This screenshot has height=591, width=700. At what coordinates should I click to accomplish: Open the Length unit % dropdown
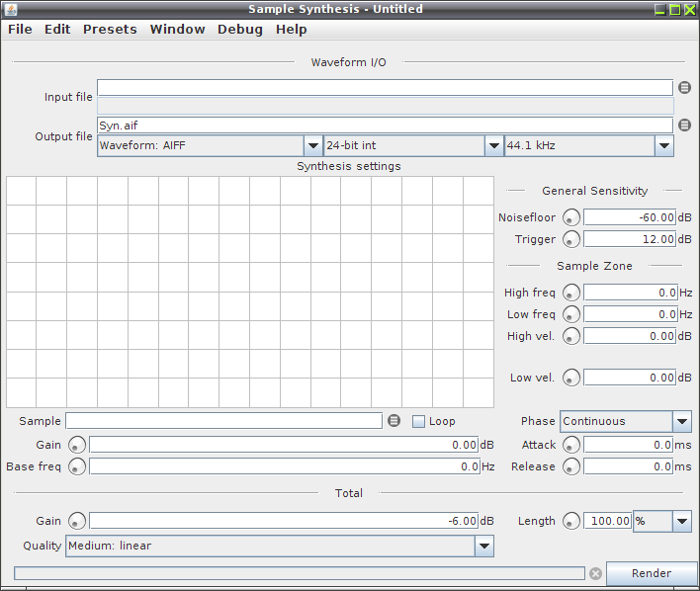click(x=662, y=521)
